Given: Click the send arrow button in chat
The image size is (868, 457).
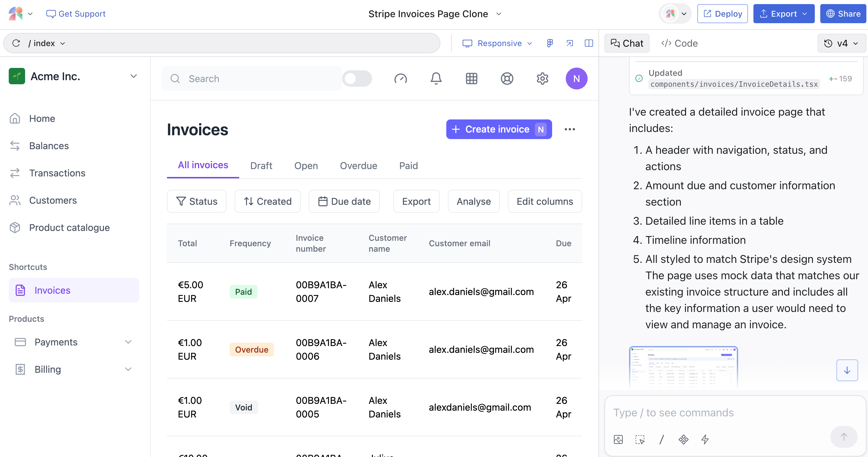Looking at the screenshot, I should coord(843,437).
